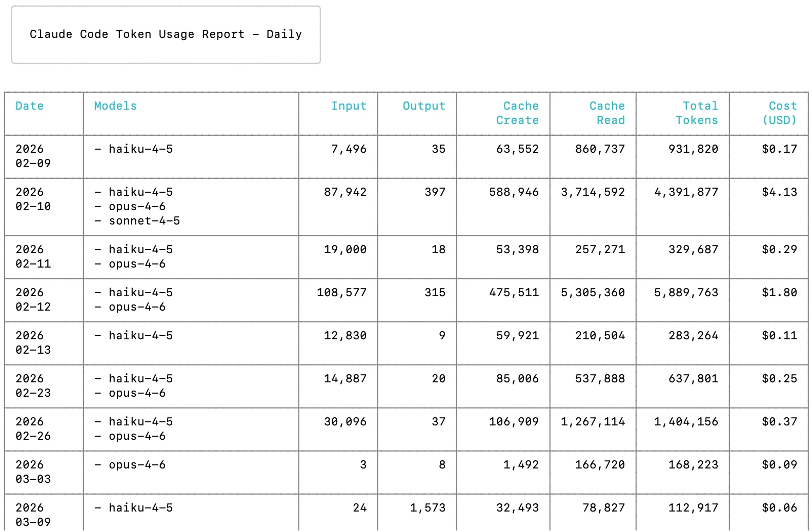Select the cache read value "1,267,114"
This screenshot has width=812, height=531.
pos(593,422)
